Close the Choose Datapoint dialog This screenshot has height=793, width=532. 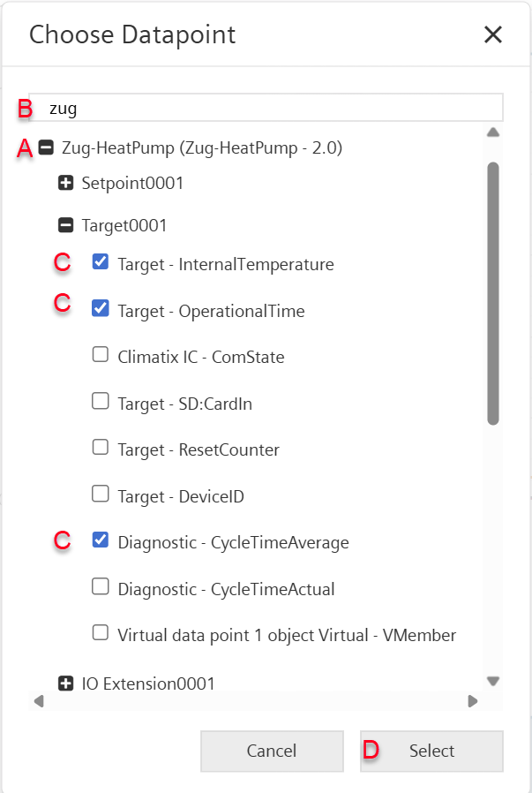pyautogui.click(x=492, y=35)
